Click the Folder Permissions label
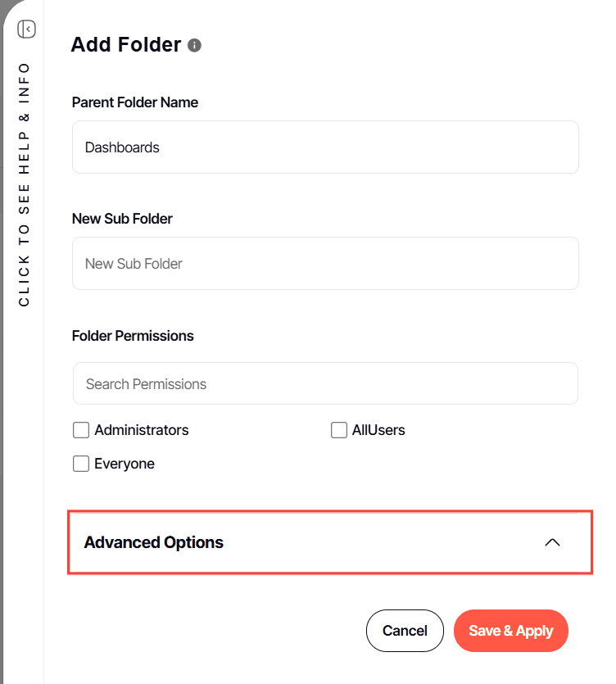This screenshot has height=684, width=616. click(133, 336)
